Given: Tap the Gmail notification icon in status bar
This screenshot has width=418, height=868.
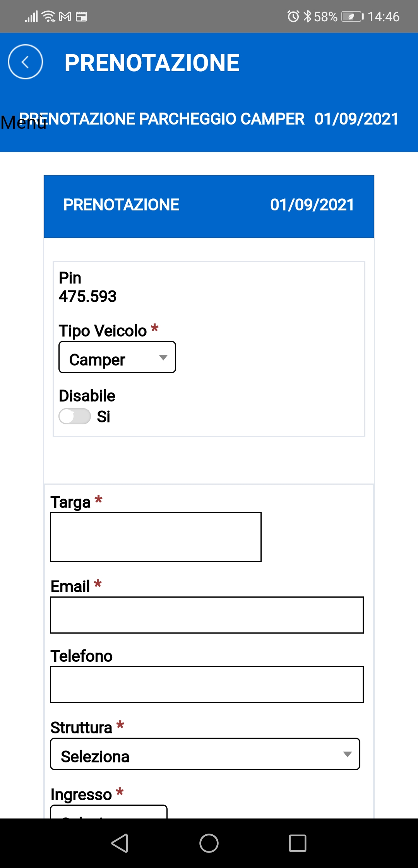Looking at the screenshot, I should point(65,17).
